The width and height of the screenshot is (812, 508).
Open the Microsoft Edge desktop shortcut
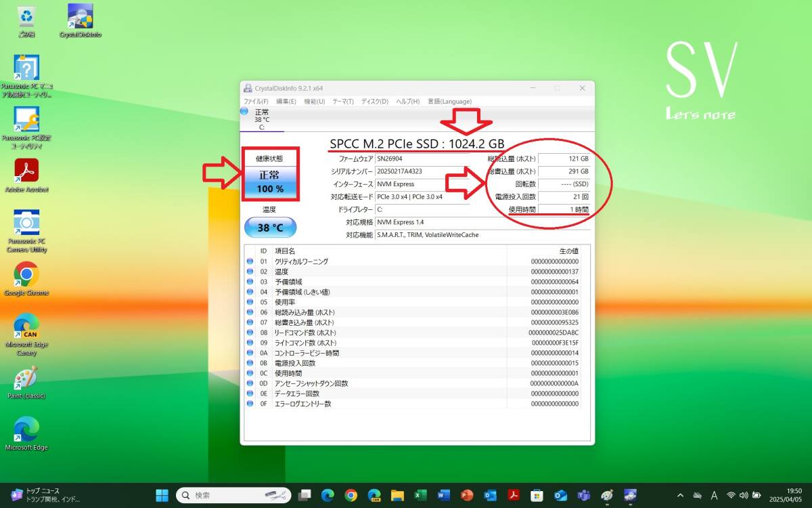pyautogui.click(x=26, y=433)
